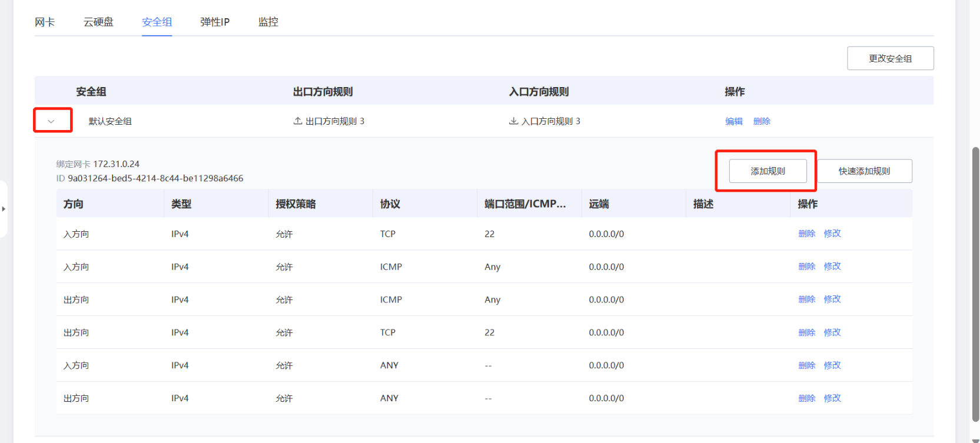This screenshot has height=443, width=980.
Task: Delete the inbound TCP port 22 rule
Action: (806, 234)
